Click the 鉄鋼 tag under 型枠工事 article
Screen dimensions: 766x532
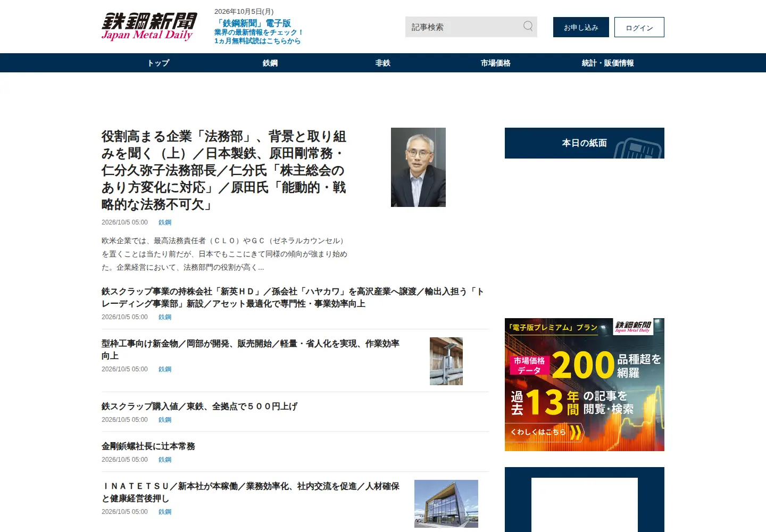click(x=165, y=369)
